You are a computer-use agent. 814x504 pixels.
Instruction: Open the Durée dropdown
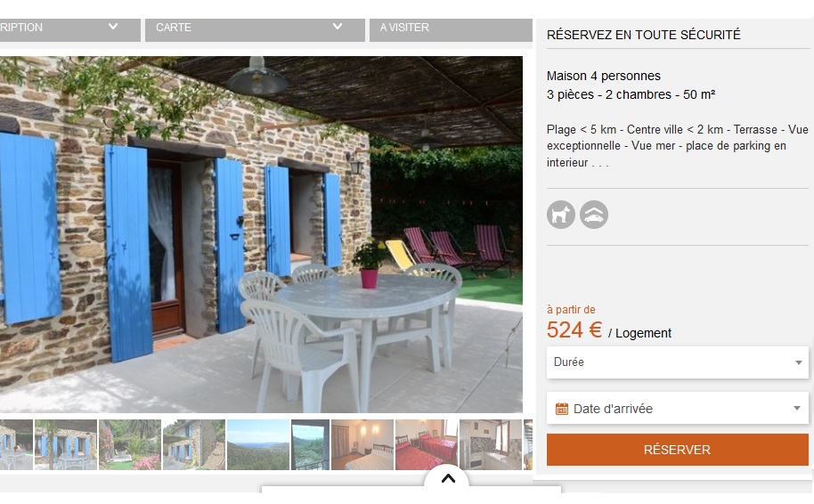click(678, 362)
